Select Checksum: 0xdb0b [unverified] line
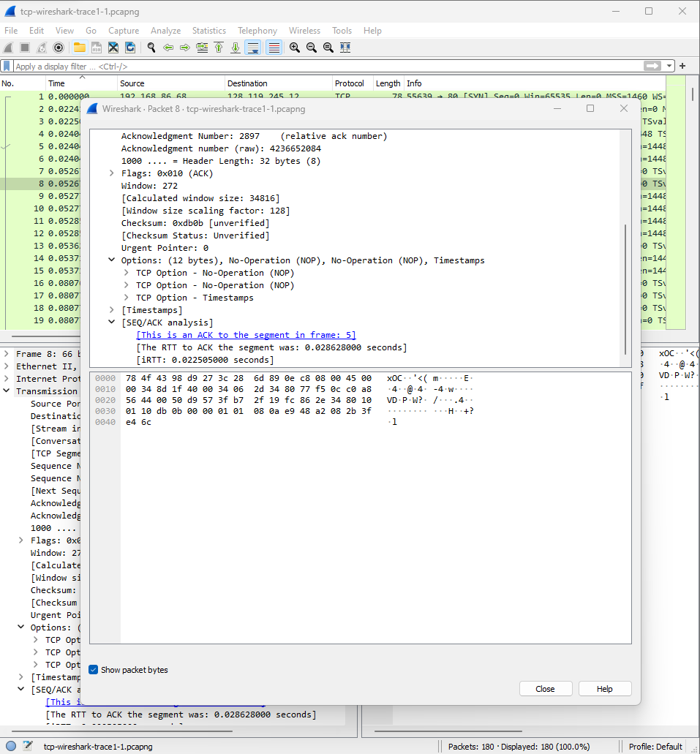This screenshot has width=700, height=754. [x=195, y=223]
